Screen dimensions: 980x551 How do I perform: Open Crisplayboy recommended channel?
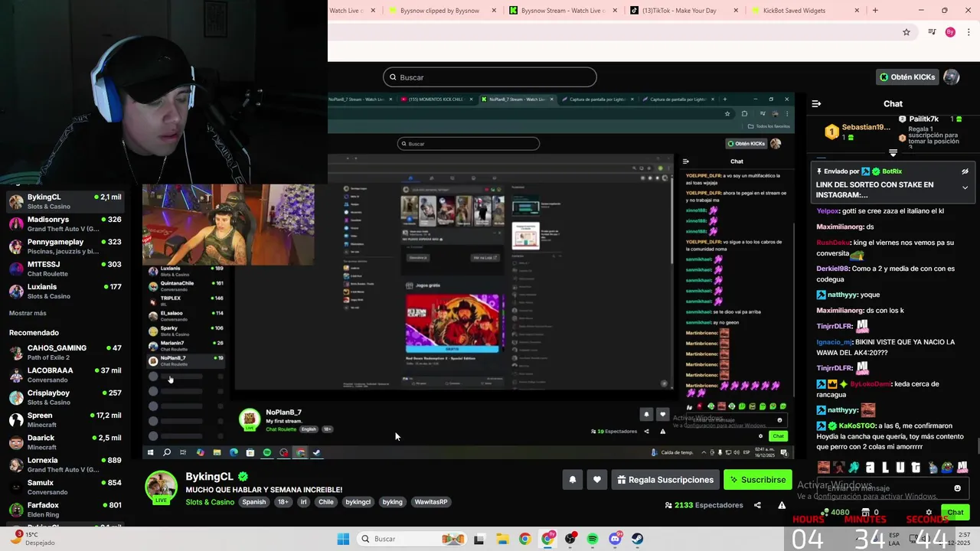pyautogui.click(x=65, y=397)
